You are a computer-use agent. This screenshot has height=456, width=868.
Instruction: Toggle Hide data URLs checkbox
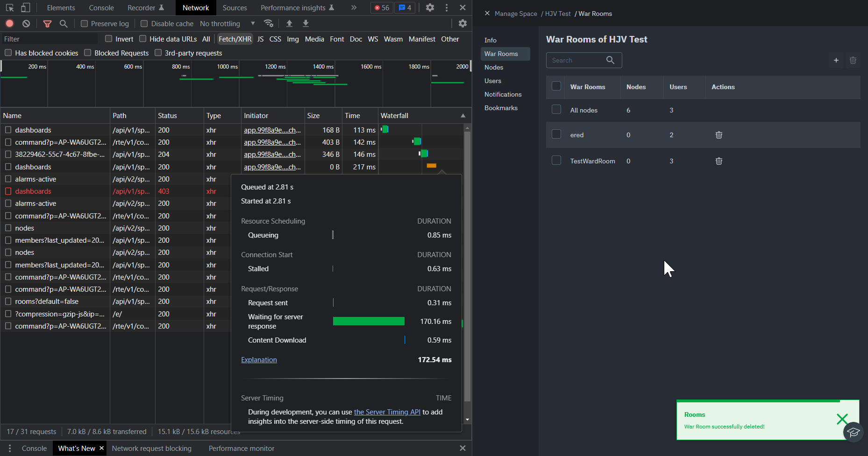click(x=143, y=39)
